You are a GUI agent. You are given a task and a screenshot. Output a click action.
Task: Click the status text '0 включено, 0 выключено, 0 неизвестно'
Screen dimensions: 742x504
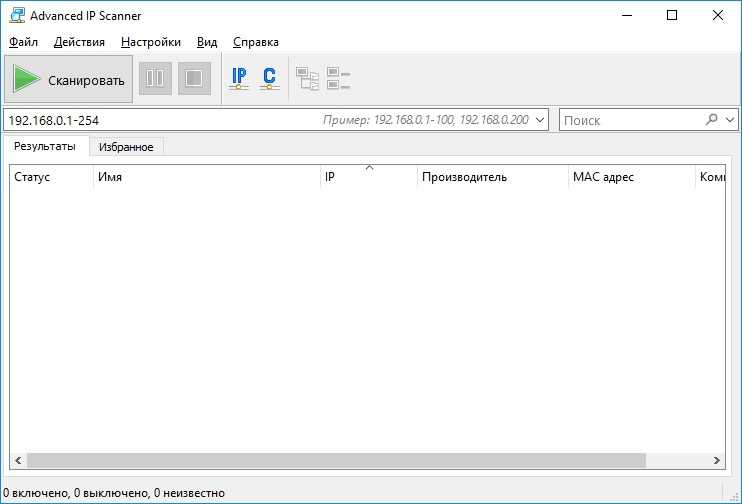pyautogui.click(x=114, y=493)
